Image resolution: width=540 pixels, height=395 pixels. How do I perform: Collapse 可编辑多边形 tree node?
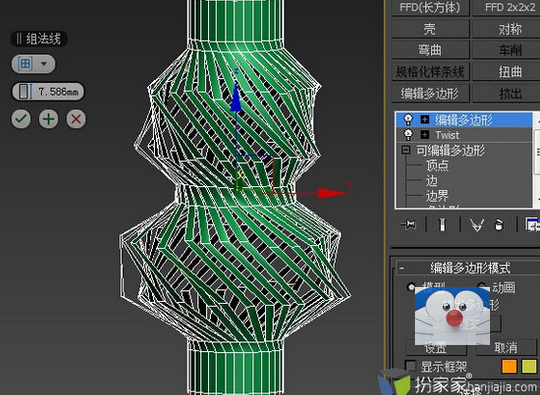(x=406, y=150)
